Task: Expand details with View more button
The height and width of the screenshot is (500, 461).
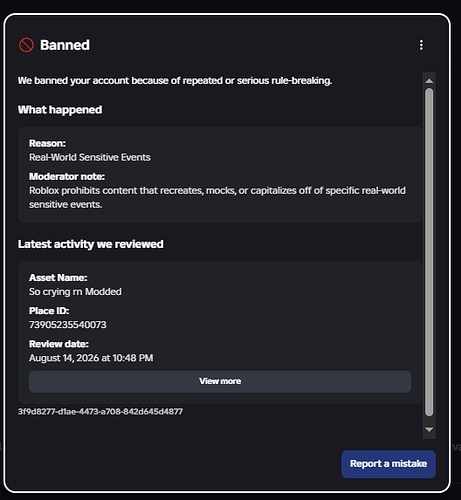Action: pos(220,382)
